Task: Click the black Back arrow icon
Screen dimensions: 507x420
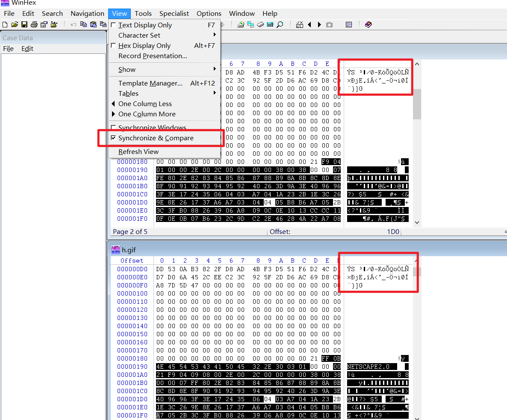Action: pos(310,24)
